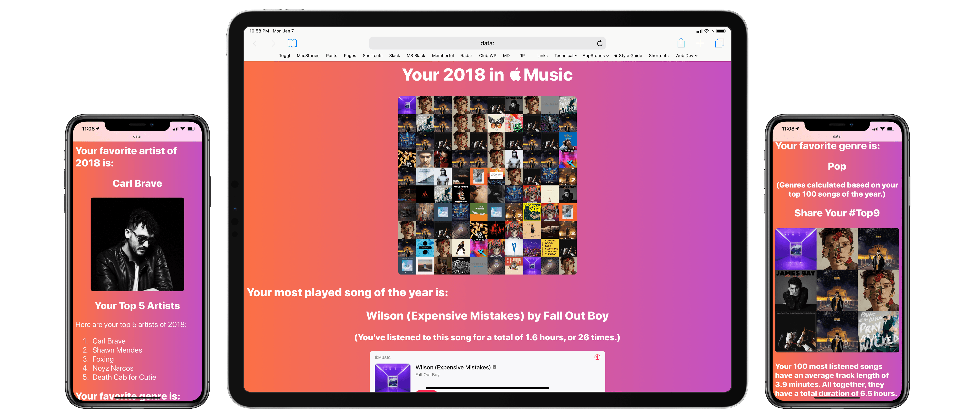This screenshot has width=980, height=418.
Task: Tap Noyz Narcos in the Top 5 list
Action: tap(113, 368)
